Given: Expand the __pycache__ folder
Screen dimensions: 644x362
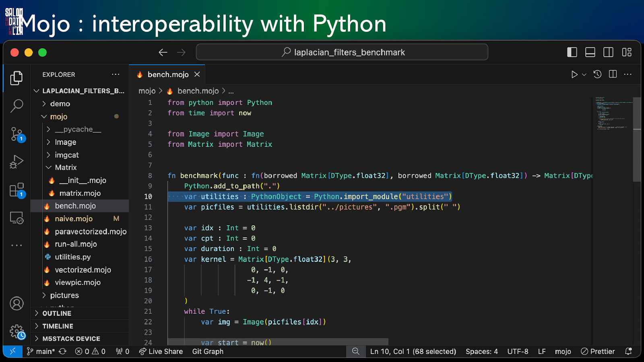Looking at the screenshot, I should point(80,129).
